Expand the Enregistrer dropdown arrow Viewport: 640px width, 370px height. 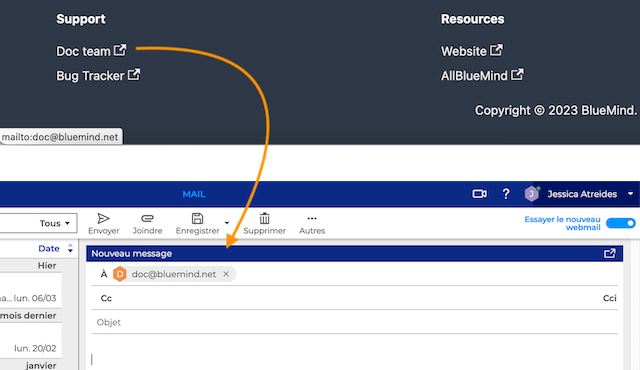point(227,223)
